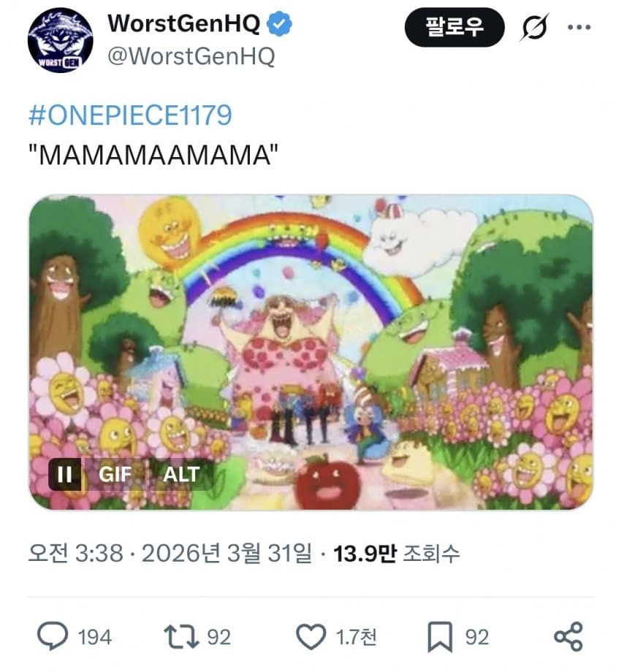621x672 pixels.
Task: Bookmark this post
Action: pyautogui.click(x=439, y=637)
